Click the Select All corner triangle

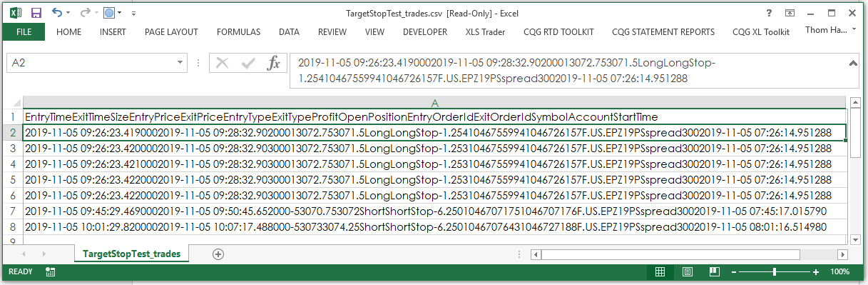click(x=12, y=103)
